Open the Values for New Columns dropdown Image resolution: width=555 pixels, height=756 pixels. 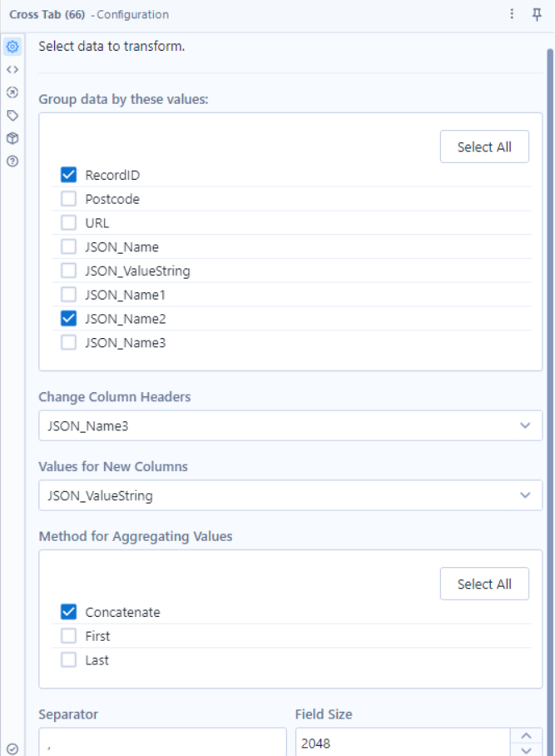[290, 495]
